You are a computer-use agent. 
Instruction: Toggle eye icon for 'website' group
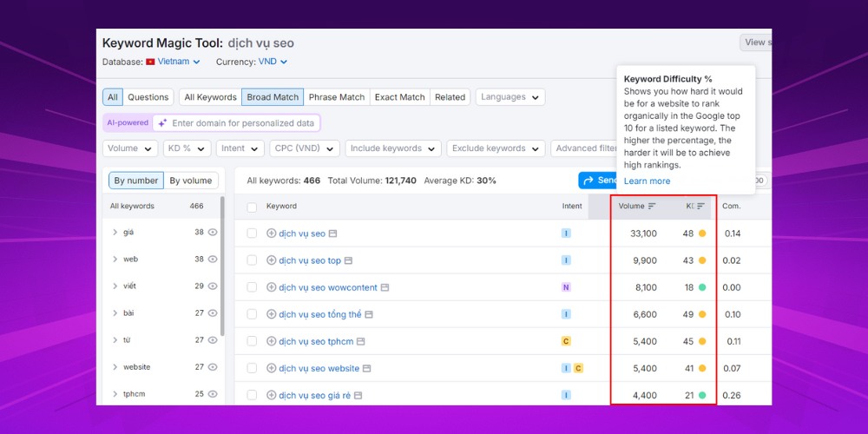(x=213, y=367)
